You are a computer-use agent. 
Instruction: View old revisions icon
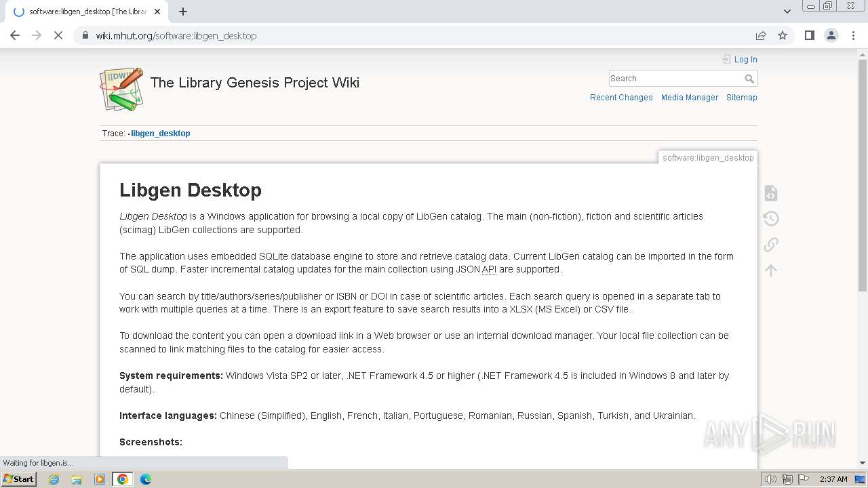pyautogui.click(x=770, y=218)
